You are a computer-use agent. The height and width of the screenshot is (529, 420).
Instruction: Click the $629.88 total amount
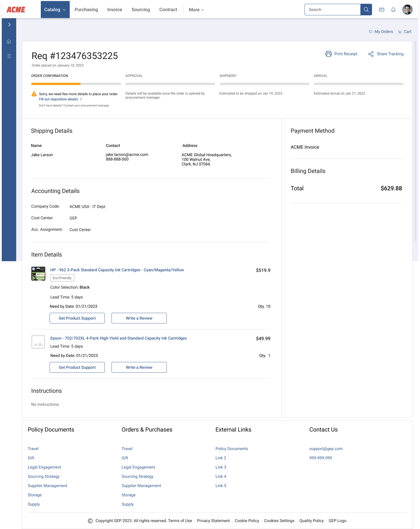pos(391,188)
